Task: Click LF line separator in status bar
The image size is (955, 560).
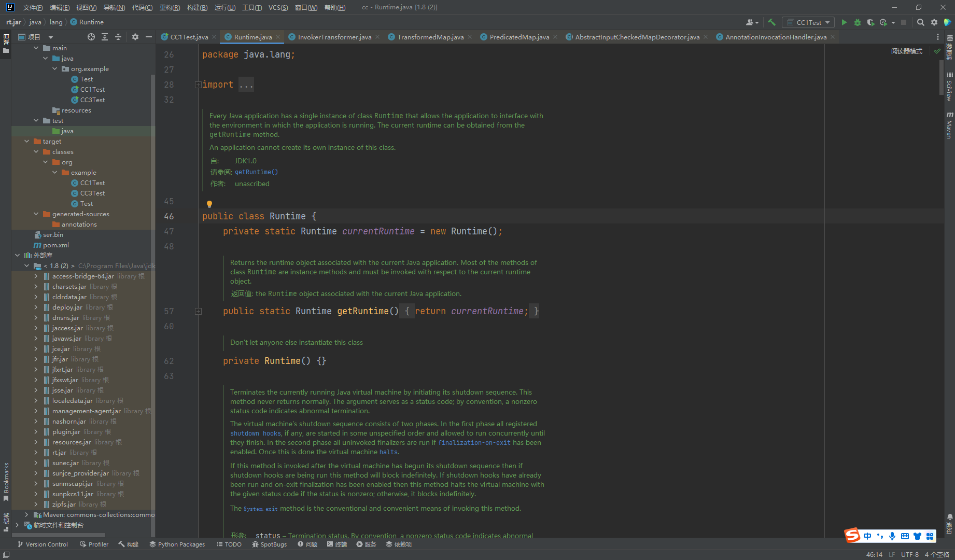Action: (x=892, y=554)
